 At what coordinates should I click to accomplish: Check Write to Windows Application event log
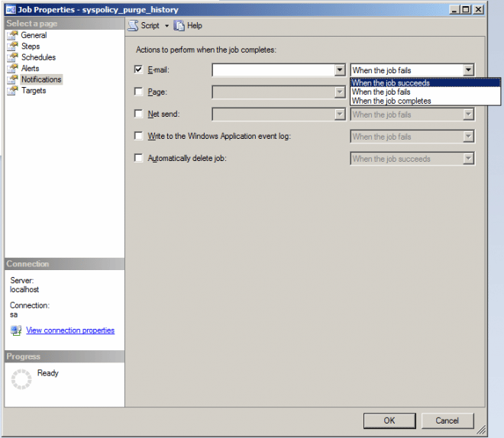(x=138, y=136)
